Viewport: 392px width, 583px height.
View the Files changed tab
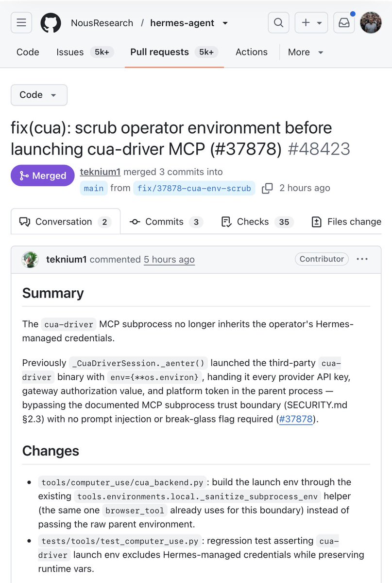pyautogui.click(x=346, y=222)
